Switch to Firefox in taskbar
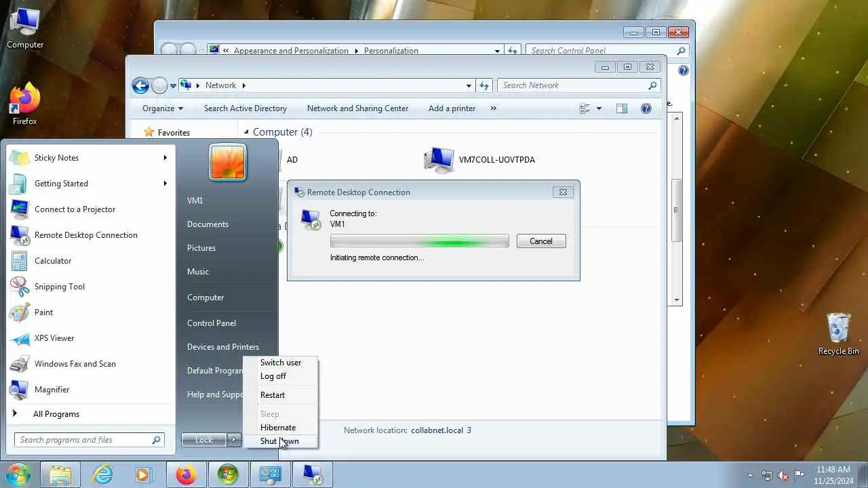This screenshot has height=488, width=868. pyautogui.click(x=186, y=474)
